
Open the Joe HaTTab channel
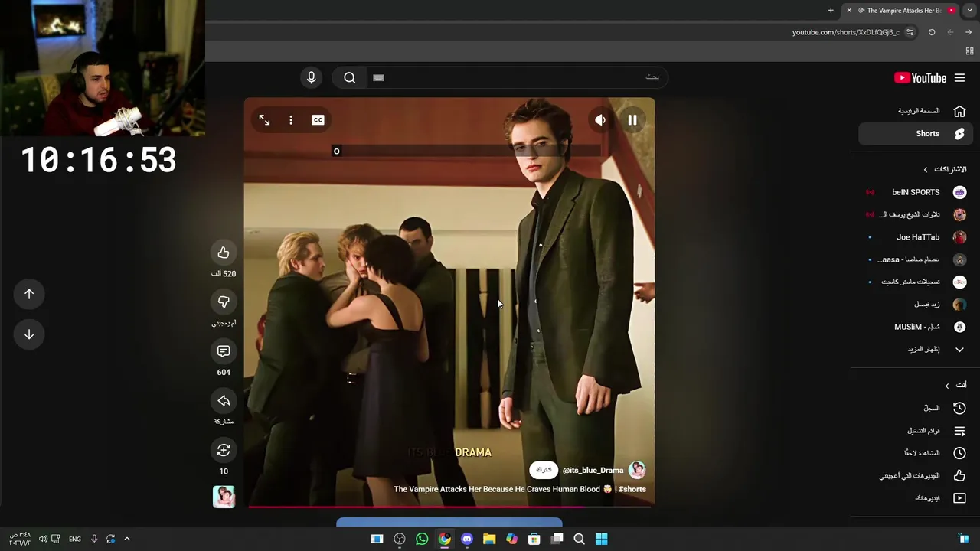915,237
